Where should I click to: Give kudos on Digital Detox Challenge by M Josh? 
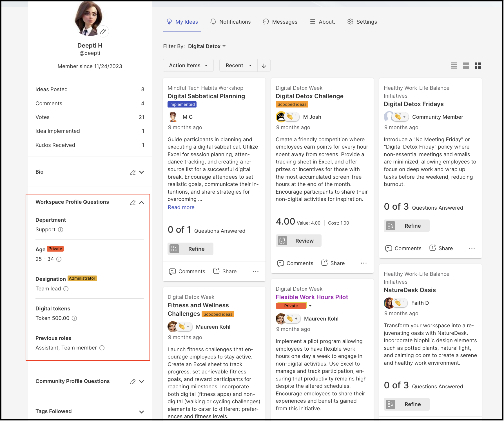(292, 117)
